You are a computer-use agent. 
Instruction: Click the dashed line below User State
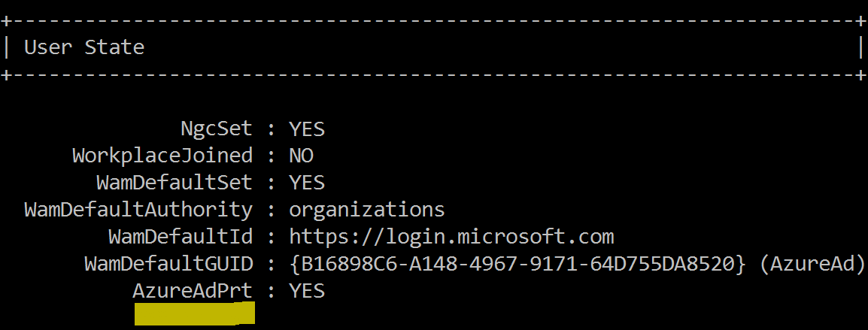(x=433, y=74)
